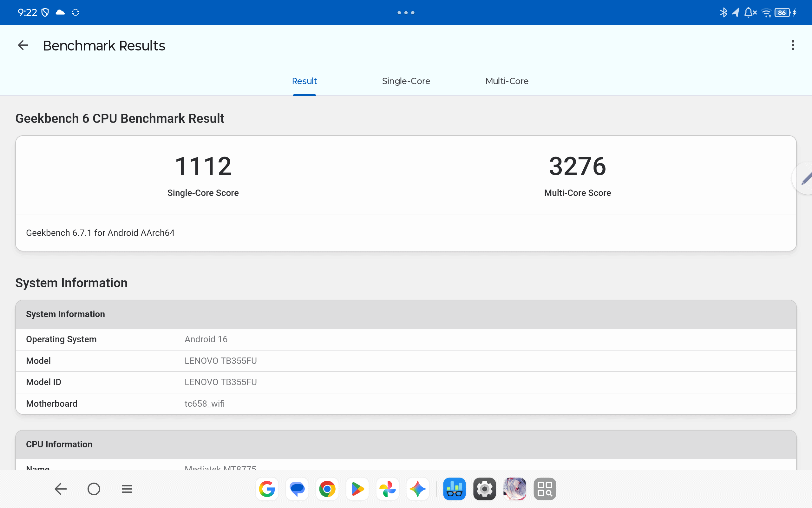Tap the Geekbench 6 CPU Benchmark Result heading
812x508 pixels.
[120, 118]
